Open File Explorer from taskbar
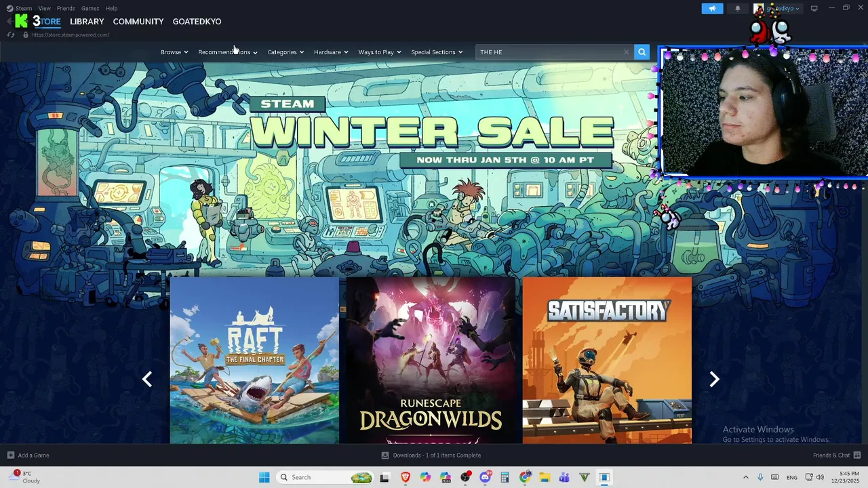This screenshot has width=868, height=488. 544,477
